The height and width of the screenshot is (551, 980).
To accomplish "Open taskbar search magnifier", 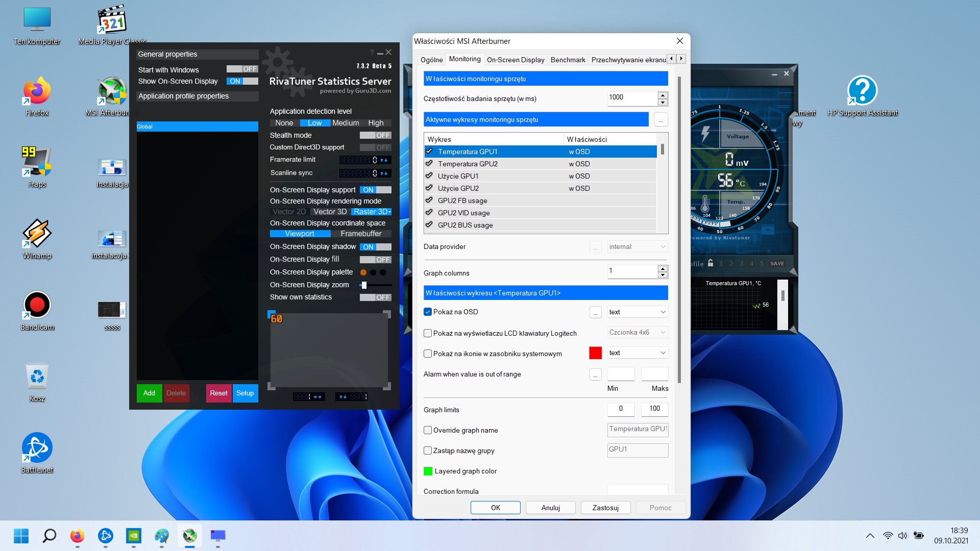I will click(x=50, y=536).
